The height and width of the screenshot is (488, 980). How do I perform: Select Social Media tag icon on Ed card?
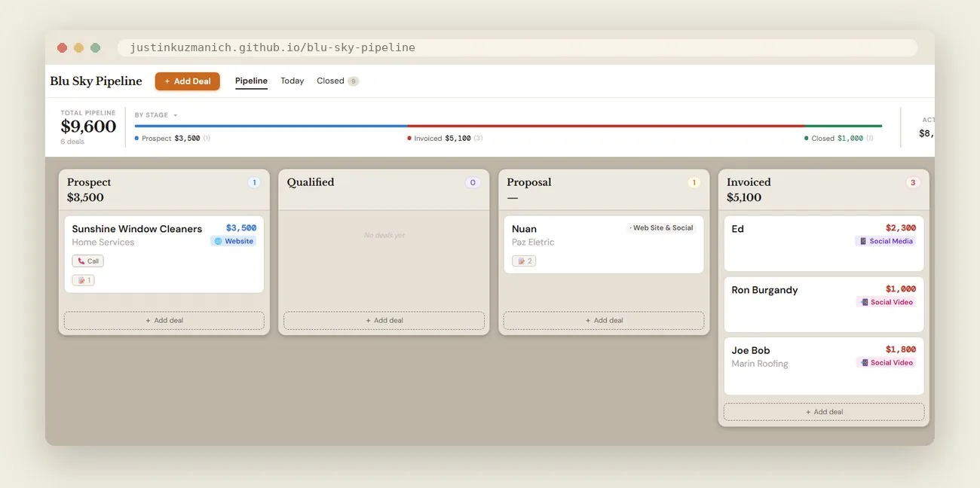coord(863,242)
